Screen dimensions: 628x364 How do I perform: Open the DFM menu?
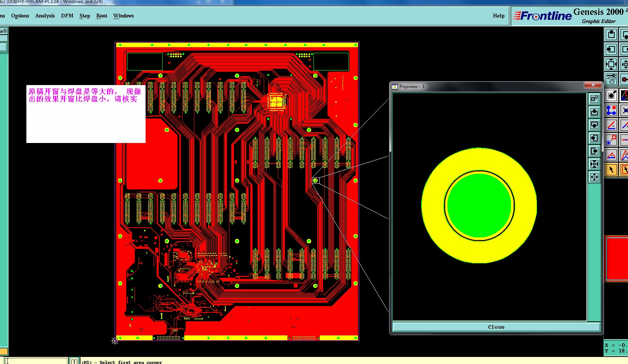tap(67, 16)
